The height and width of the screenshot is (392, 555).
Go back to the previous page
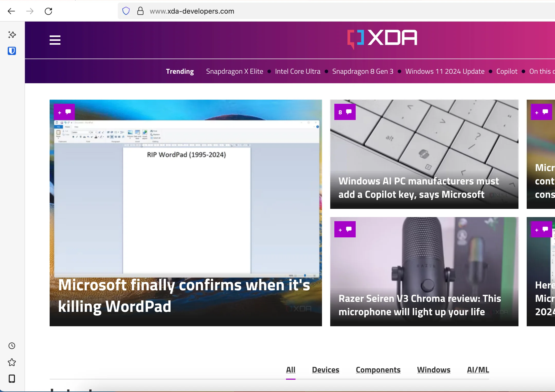[x=11, y=11]
